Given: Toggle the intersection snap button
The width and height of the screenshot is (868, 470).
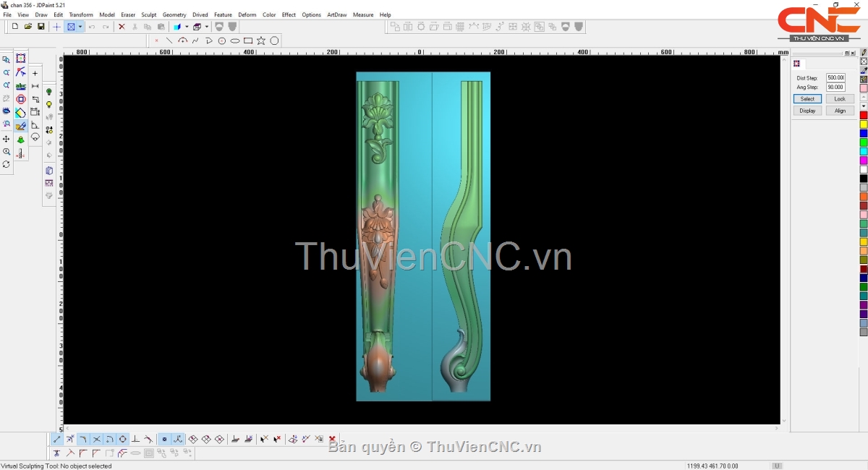Looking at the screenshot, I should pyautogui.click(x=96, y=439).
